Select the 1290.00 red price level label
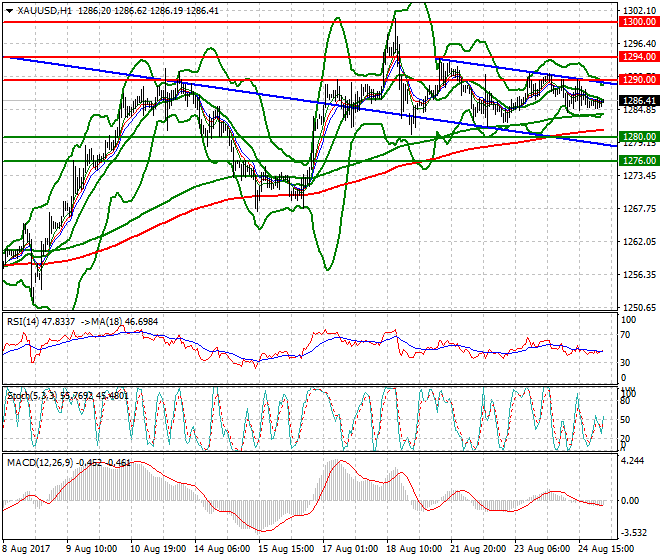The width and height of the screenshot is (660, 560). tap(639, 80)
